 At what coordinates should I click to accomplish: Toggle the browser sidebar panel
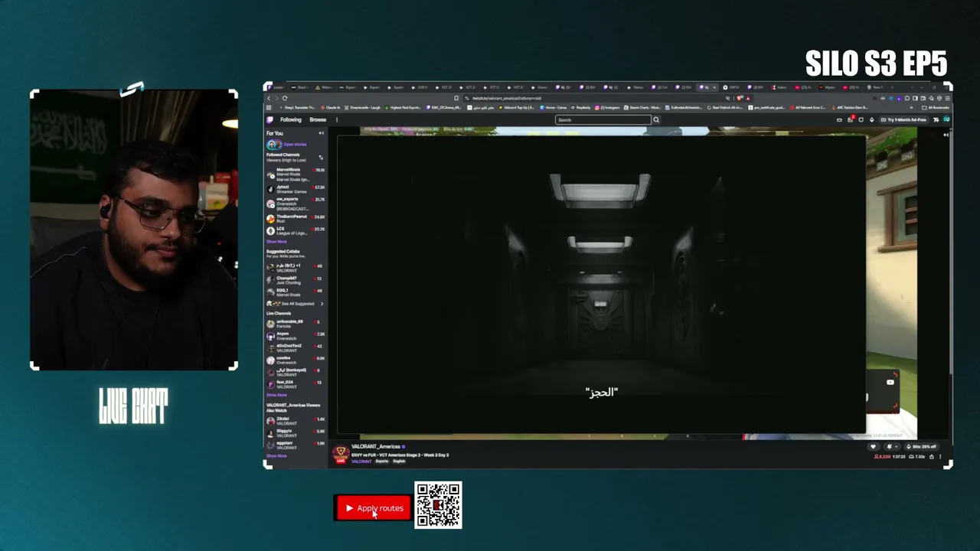tap(916, 98)
